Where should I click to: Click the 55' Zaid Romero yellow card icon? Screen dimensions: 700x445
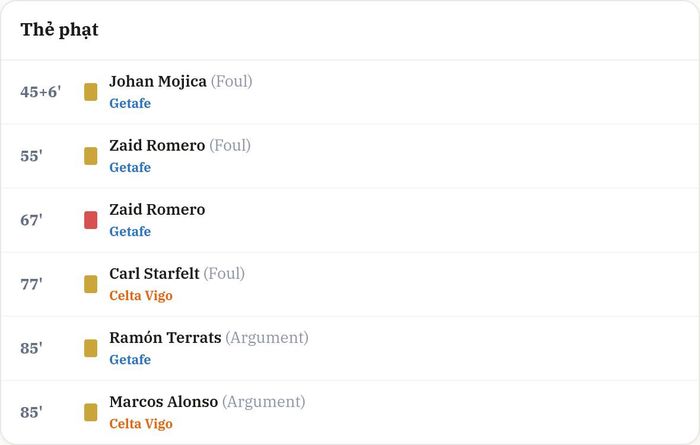coord(91,156)
